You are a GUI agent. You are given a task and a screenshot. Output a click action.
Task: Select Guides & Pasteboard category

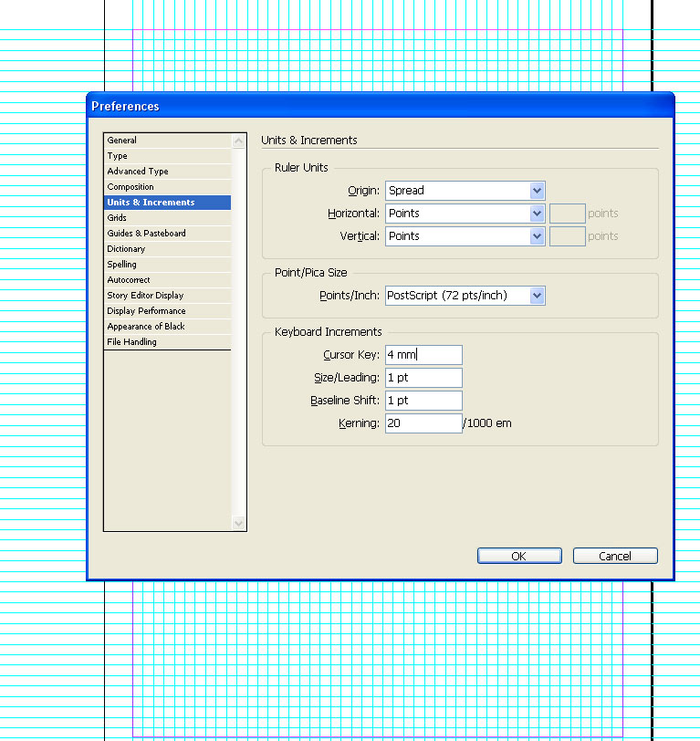[167, 234]
